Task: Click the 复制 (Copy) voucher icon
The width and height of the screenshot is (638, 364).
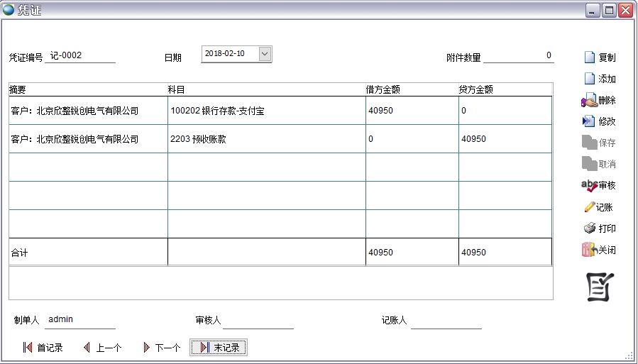Action: [589, 57]
